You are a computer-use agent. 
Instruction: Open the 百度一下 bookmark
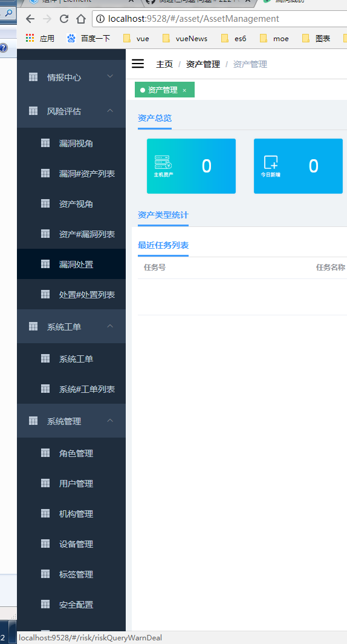(x=89, y=39)
